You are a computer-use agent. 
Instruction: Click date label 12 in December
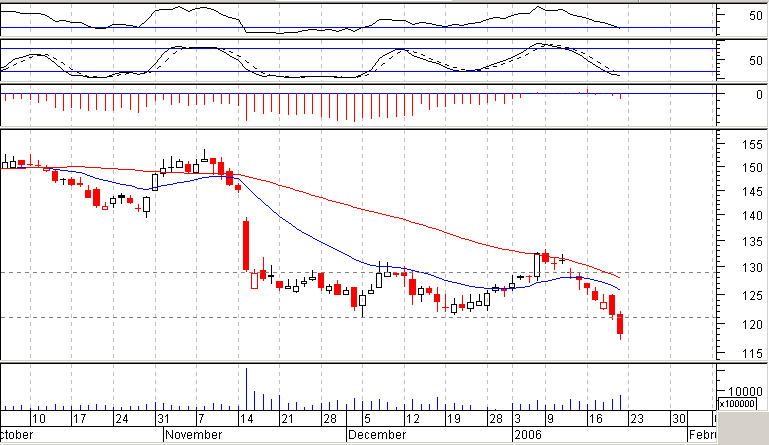click(x=412, y=419)
